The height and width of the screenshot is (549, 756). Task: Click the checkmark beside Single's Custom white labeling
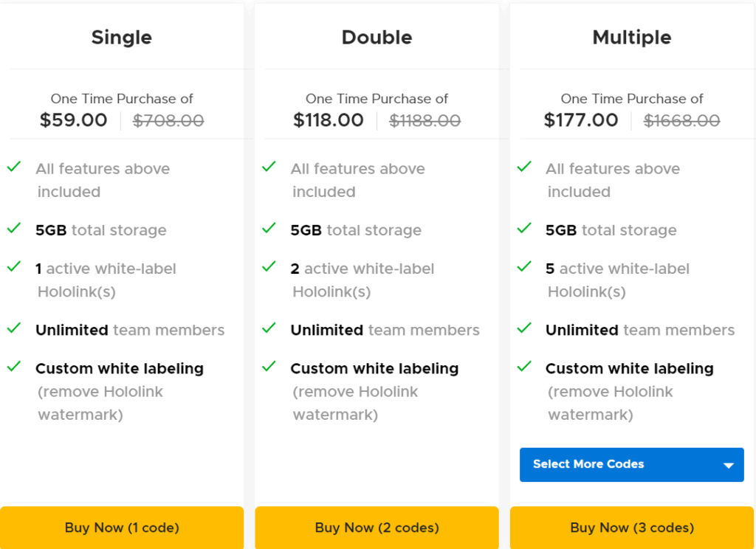pos(13,367)
